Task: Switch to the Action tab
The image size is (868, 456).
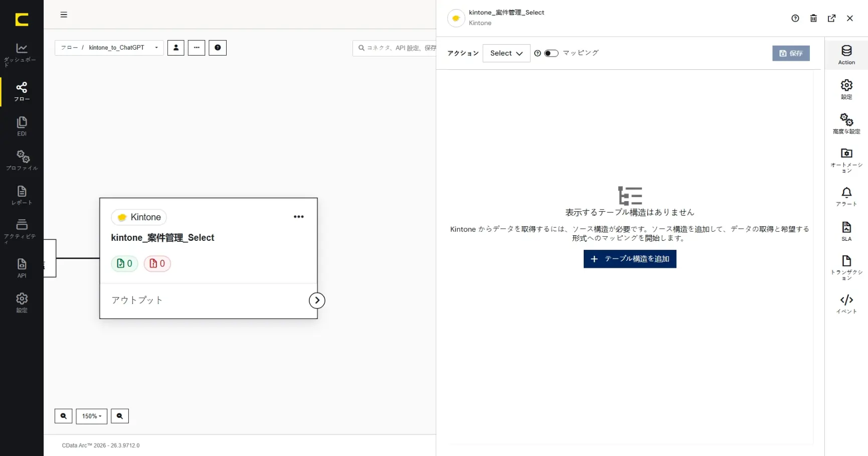Action: 846,55
